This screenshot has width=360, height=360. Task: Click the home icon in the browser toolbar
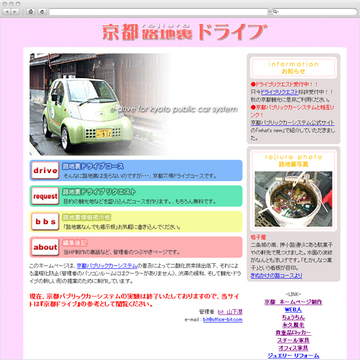[x=31, y=12]
